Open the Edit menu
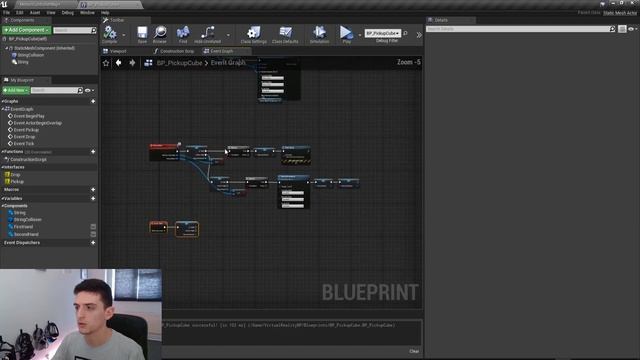This screenshot has height=360, width=640. 20,13
